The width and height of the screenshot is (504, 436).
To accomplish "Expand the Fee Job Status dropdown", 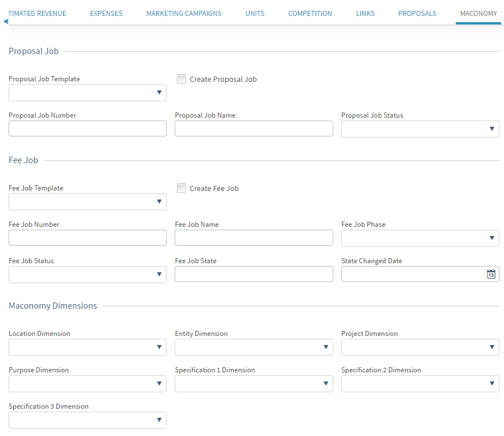I will (88, 275).
